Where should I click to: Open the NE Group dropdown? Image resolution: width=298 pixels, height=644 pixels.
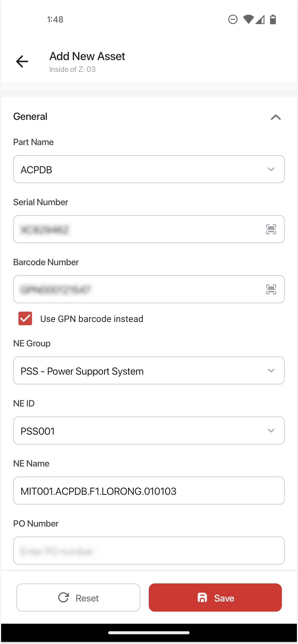(x=149, y=371)
